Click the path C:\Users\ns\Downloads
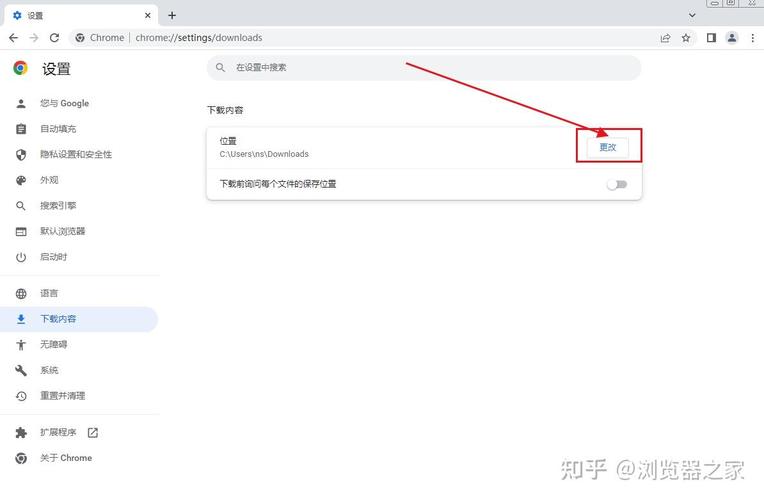The height and width of the screenshot is (500, 764). tap(264, 154)
